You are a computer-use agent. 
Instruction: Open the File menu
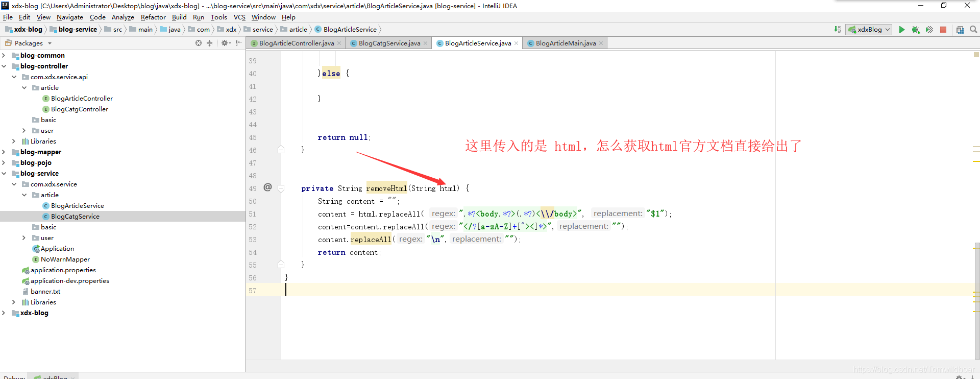[8, 17]
